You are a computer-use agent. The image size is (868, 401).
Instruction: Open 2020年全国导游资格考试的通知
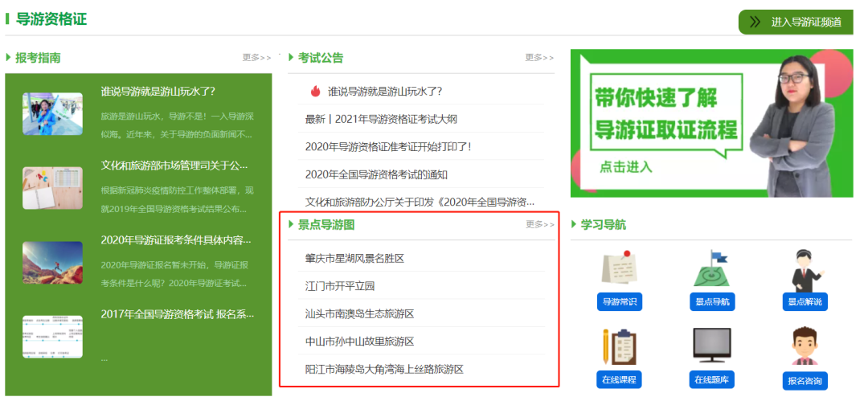376,174
